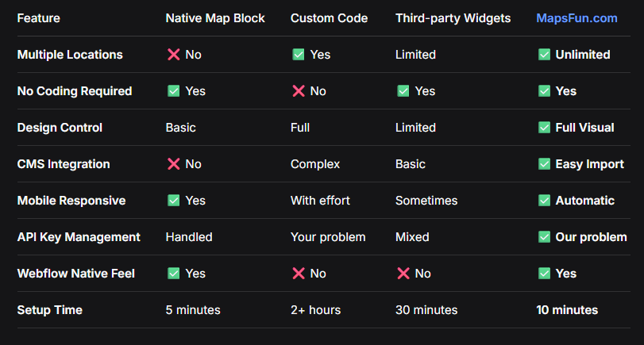Click the Feature column header
Image resolution: width=644 pixels, height=345 pixels.
(38, 18)
